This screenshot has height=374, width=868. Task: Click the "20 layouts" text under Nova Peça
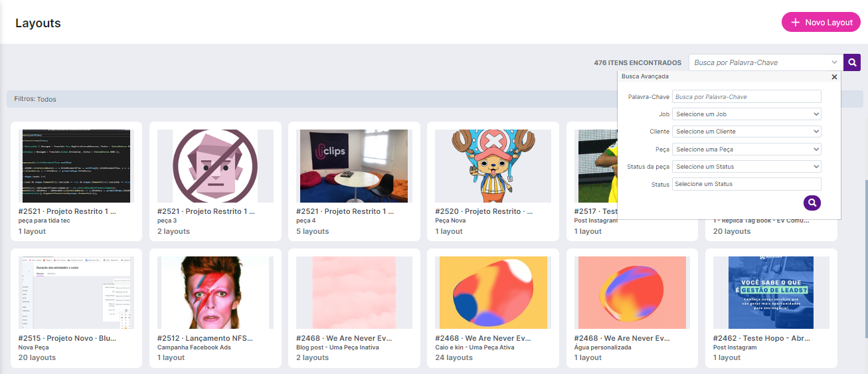pos(37,357)
